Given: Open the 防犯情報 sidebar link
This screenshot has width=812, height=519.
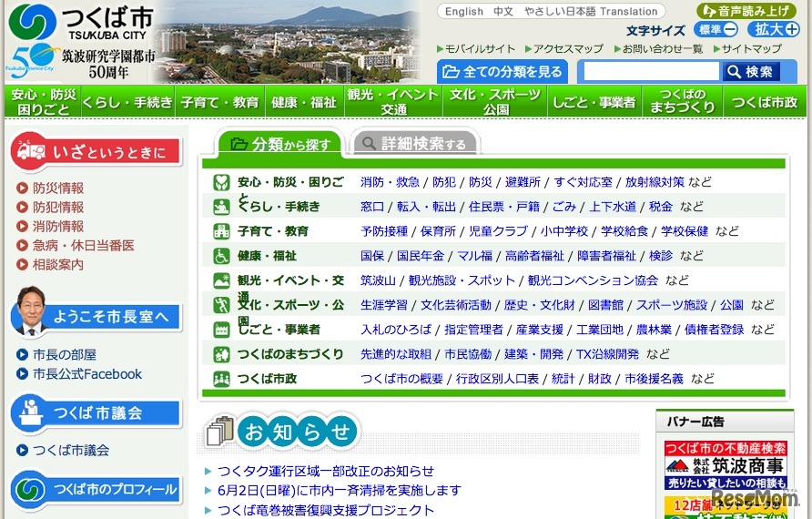Looking at the screenshot, I should [58, 208].
